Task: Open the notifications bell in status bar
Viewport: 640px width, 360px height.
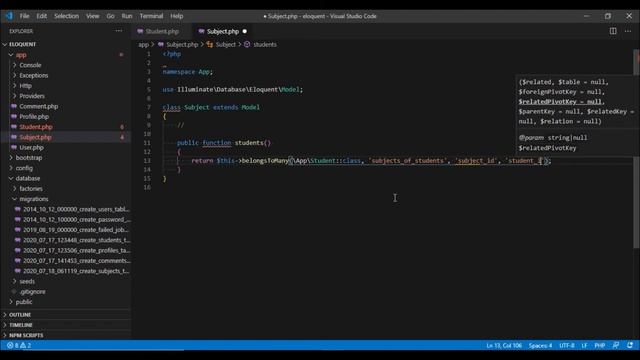Action: (630, 345)
